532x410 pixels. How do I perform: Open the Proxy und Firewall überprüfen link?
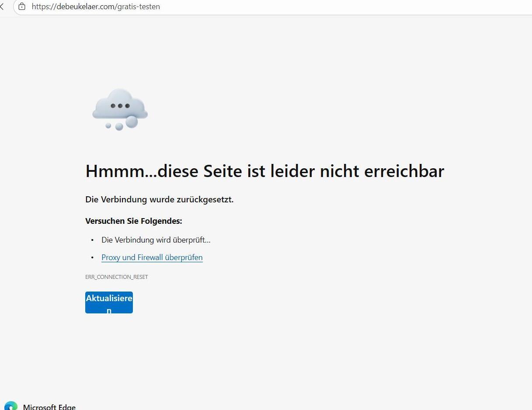click(152, 257)
